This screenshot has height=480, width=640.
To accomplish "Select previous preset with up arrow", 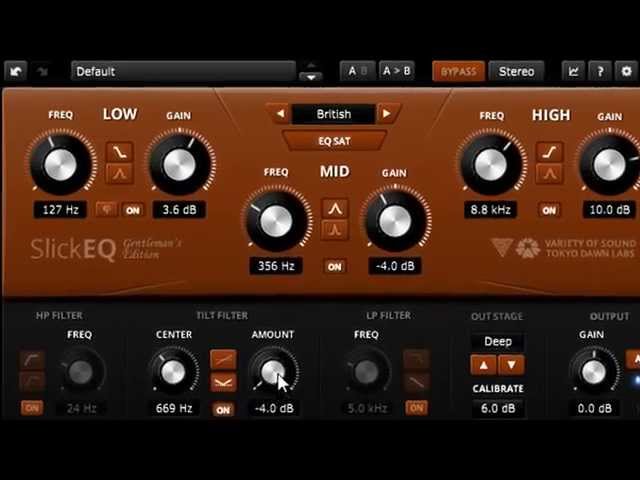I will pyautogui.click(x=311, y=65).
